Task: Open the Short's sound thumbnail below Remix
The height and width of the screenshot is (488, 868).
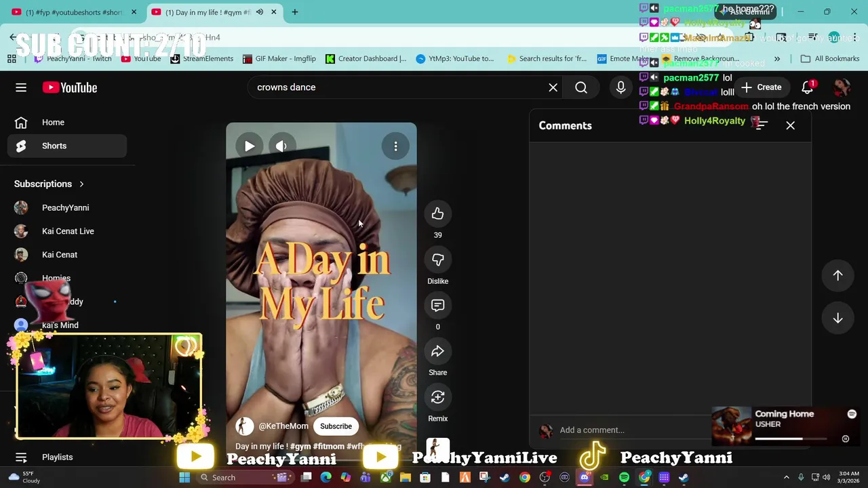Action: click(x=437, y=449)
